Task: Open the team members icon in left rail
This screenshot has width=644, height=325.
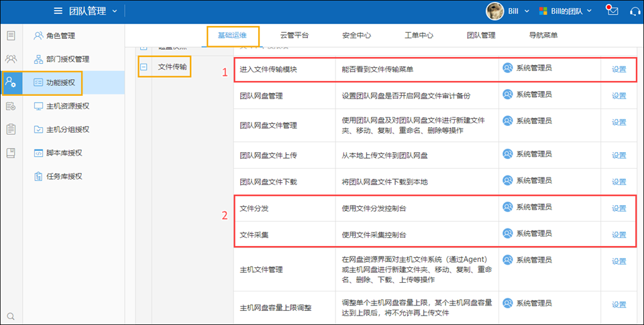Action: coord(11,59)
